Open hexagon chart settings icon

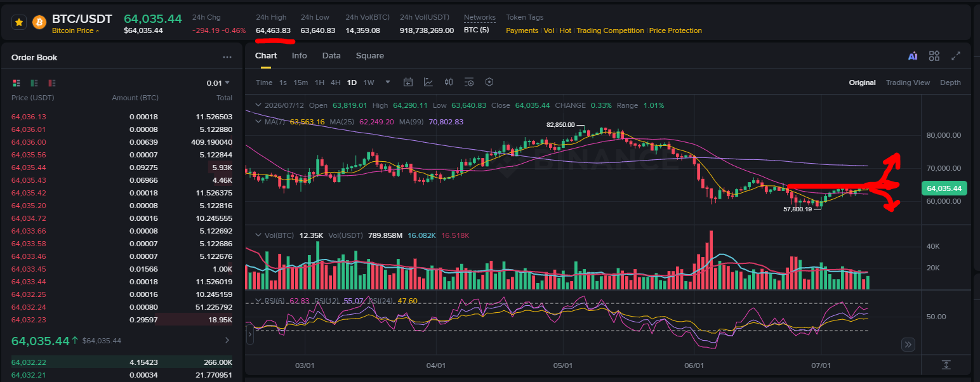(x=489, y=82)
